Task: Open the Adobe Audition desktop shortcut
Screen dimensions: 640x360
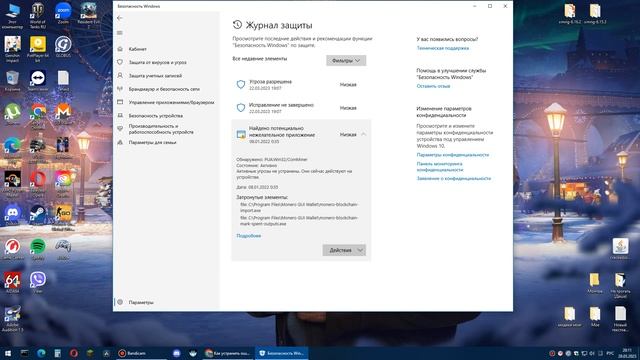Action: coord(13,318)
